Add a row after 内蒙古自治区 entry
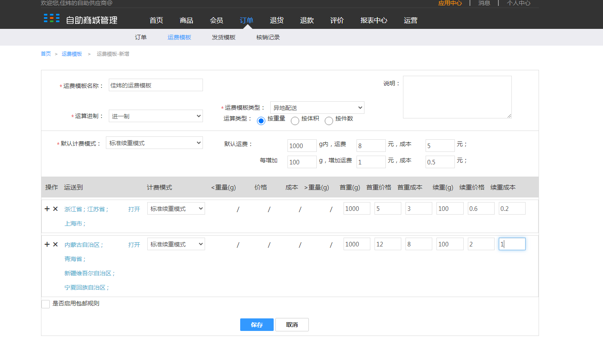 click(x=47, y=244)
